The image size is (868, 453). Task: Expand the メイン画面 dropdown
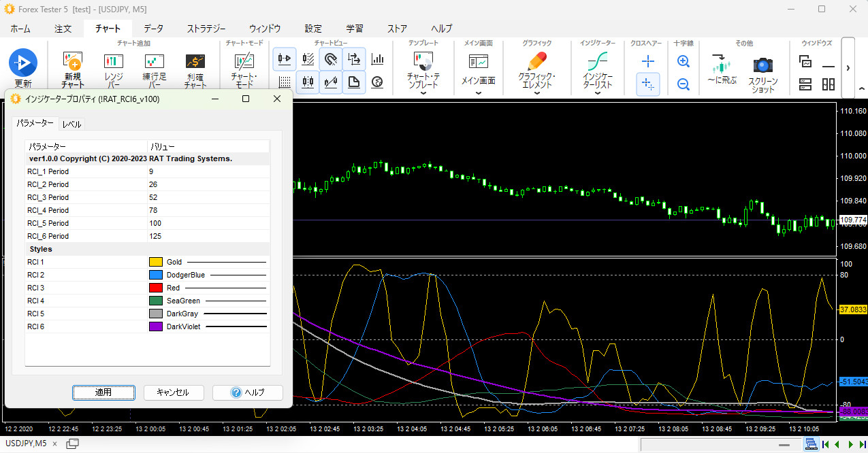(478, 93)
